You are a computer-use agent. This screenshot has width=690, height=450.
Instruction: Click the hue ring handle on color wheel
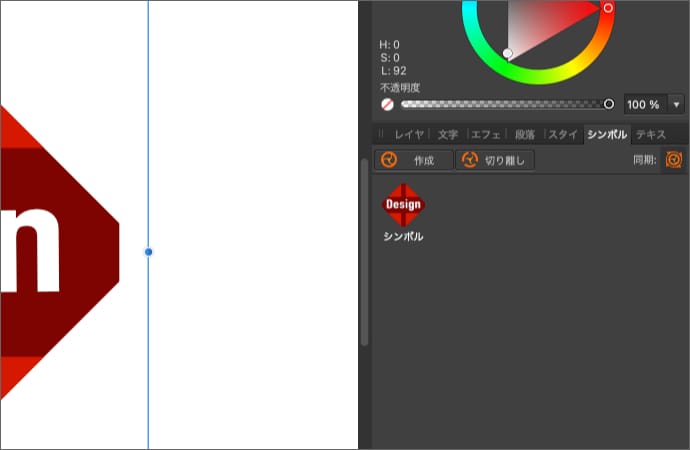608,8
